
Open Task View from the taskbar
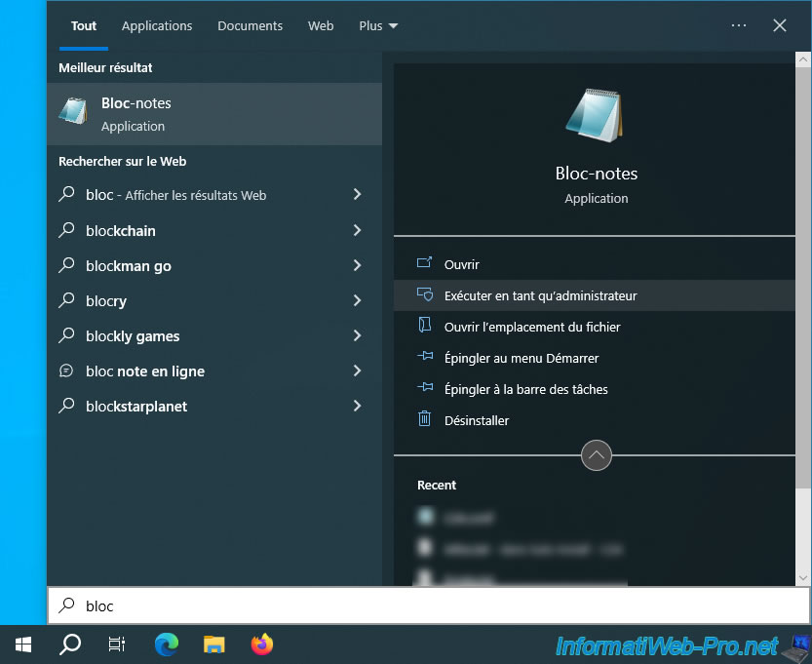pos(117,644)
